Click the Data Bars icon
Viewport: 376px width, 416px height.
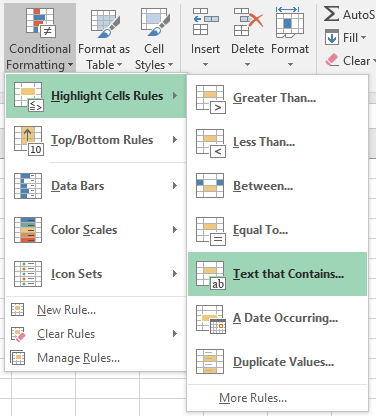(x=28, y=186)
